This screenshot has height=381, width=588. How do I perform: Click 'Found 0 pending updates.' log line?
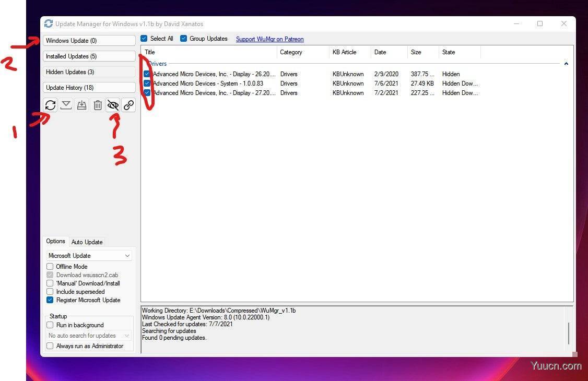pyautogui.click(x=174, y=338)
